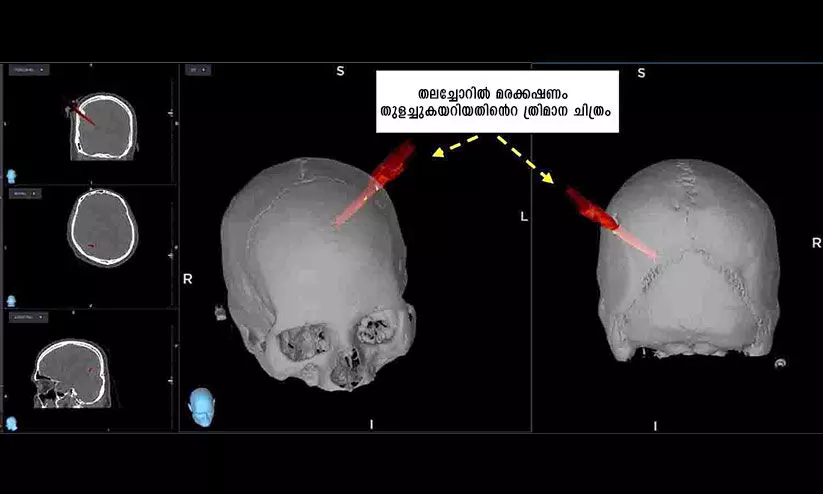Click the I orientation marker below rear skull

tap(655, 425)
